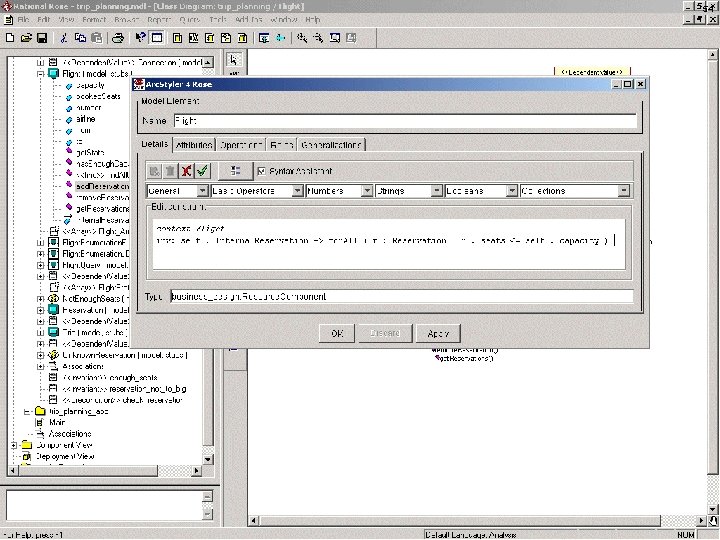Image resolution: width=720 pixels, height=540 pixels.
Task: Switch to the Operations tab
Action: (x=241, y=145)
